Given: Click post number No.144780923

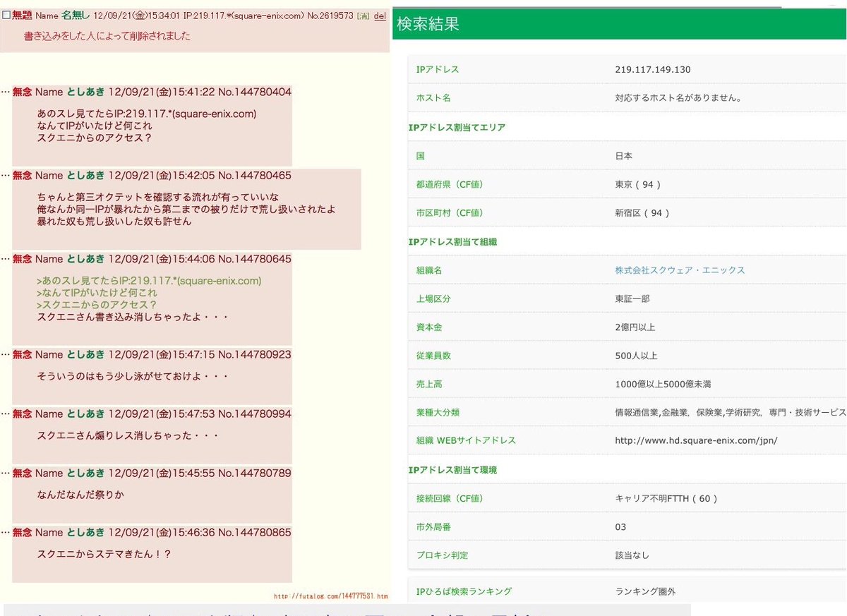Looking at the screenshot, I should 255,354.
